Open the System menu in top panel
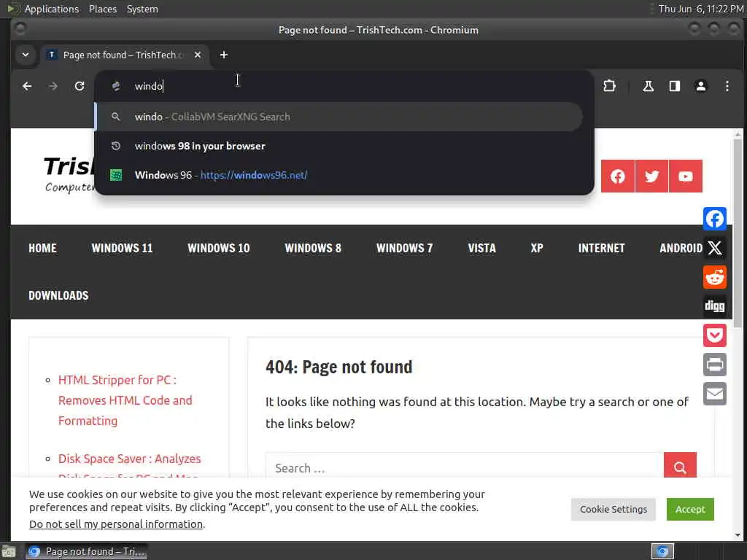 (x=142, y=9)
